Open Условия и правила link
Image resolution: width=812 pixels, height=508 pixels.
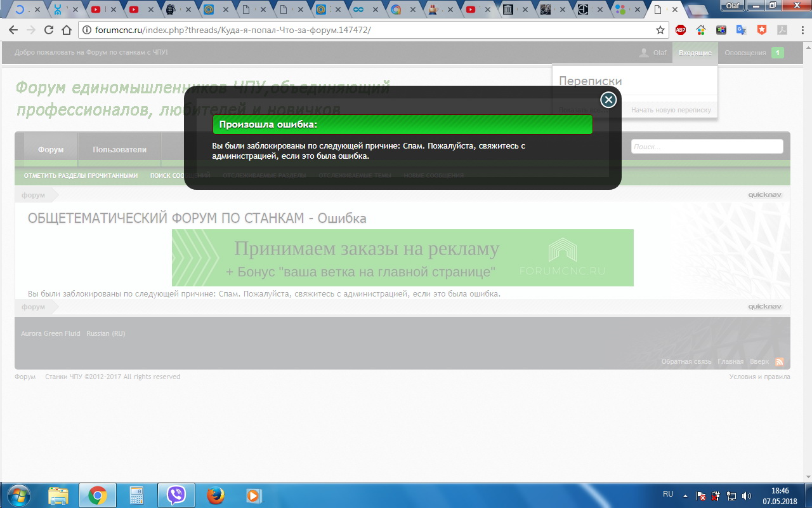[x=760, y=377]
